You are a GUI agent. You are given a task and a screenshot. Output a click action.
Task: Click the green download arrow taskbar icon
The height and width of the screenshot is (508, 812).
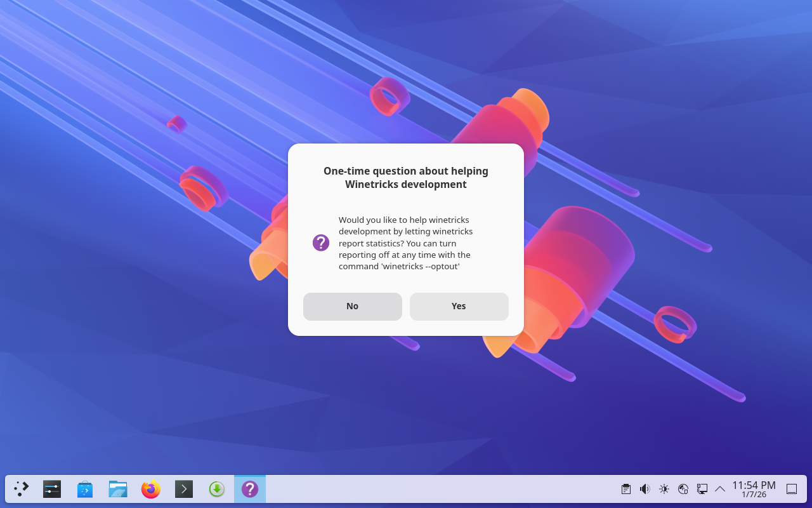pyautogui.click(x=217, y=489)
